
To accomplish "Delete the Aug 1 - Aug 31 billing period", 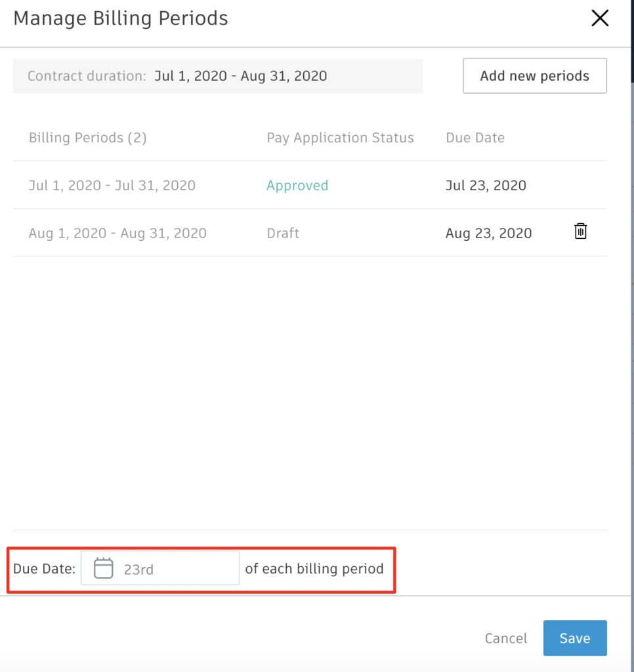I will [x=580, y=232].
